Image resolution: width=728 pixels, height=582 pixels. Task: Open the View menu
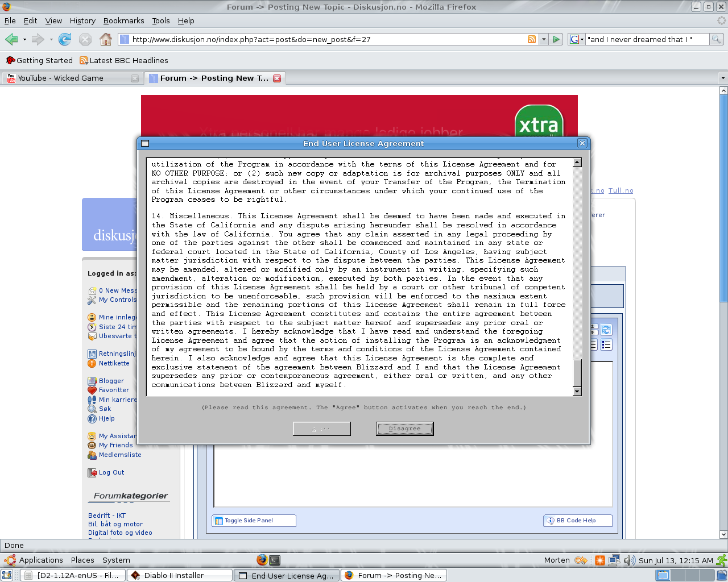(53, 20)
